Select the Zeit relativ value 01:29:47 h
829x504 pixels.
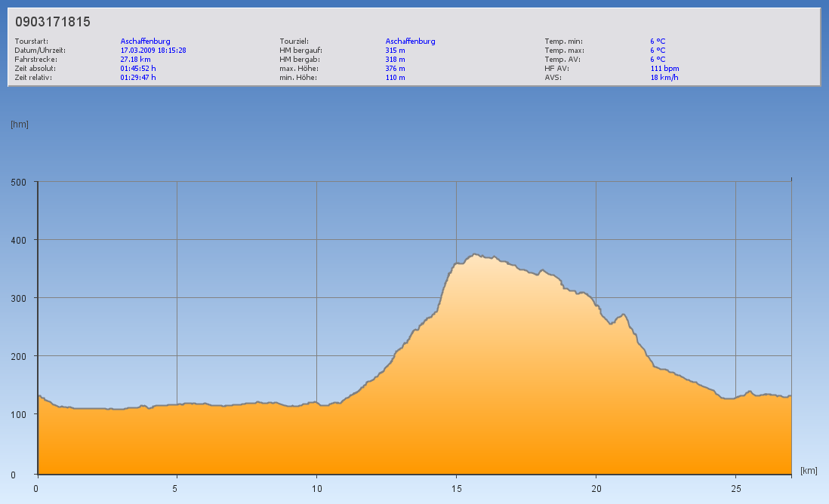point(138,77)
